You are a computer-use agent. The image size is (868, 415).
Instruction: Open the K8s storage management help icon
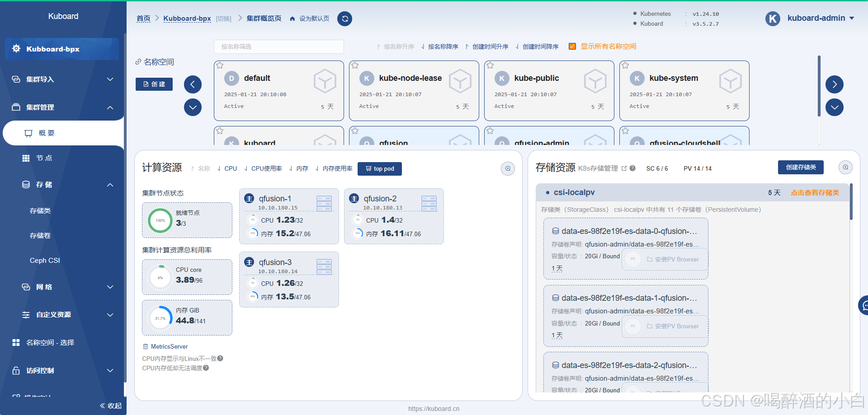[632, 168]
